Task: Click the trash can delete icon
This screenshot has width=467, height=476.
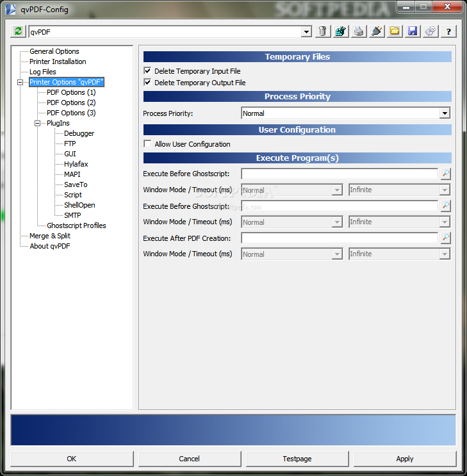Action: pyautogui.click(x=323, y=31)
